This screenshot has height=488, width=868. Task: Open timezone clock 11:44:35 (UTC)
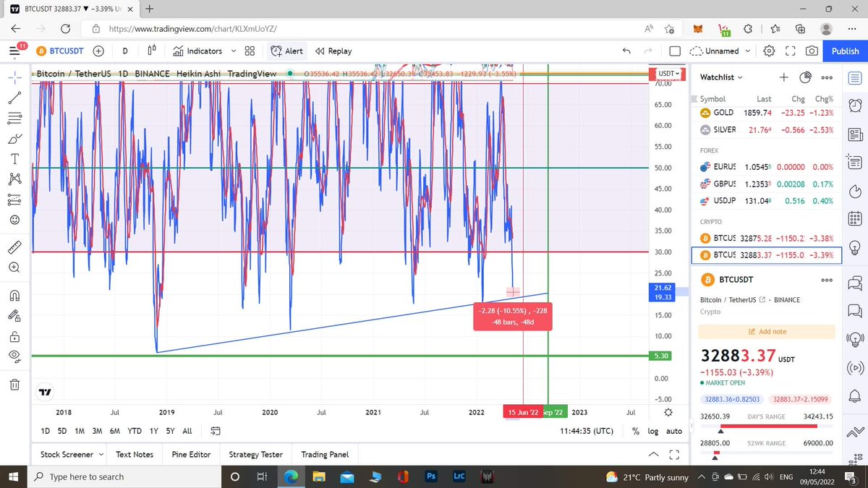(x=587, y=431)
